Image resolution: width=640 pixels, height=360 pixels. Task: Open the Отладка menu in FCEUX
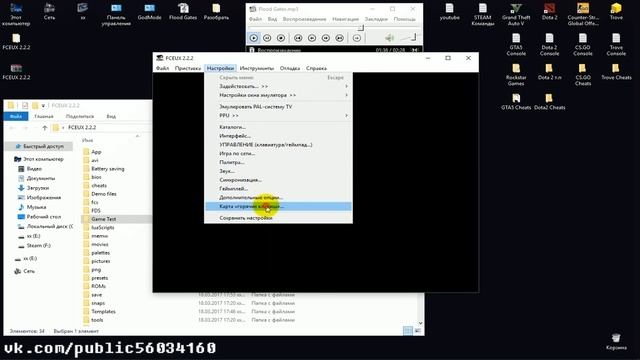(290, 68)
